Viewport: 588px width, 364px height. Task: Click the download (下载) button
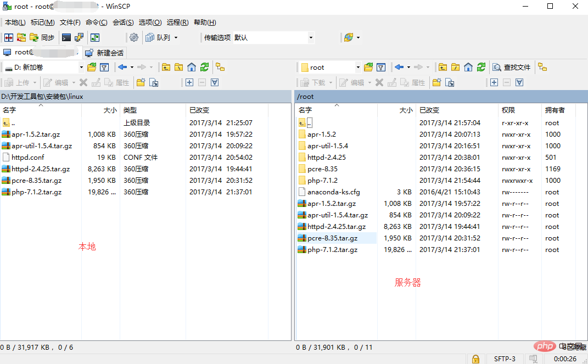(x=313, y=82)
